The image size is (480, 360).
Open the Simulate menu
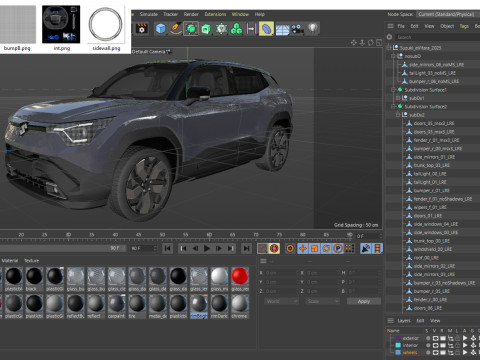pyautogui.click(x=148, y=14)
